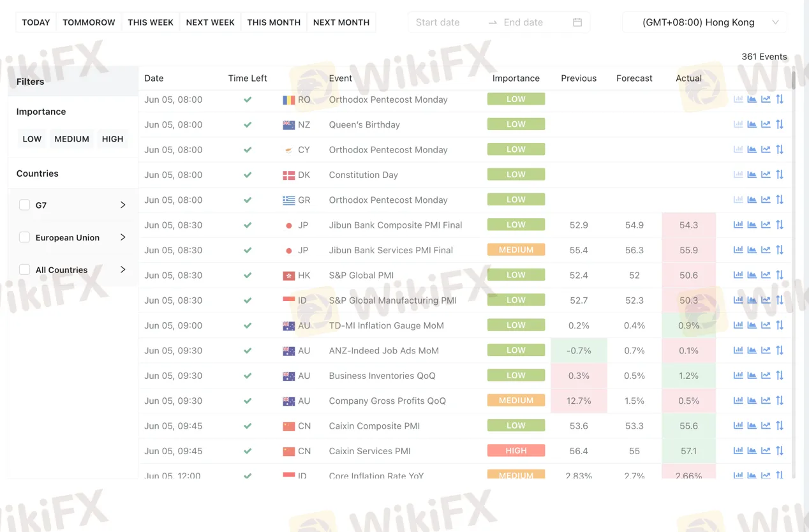Open area chart for Jibun Bank Services PMI Final
809x532 pixels.
click(752, 250)
